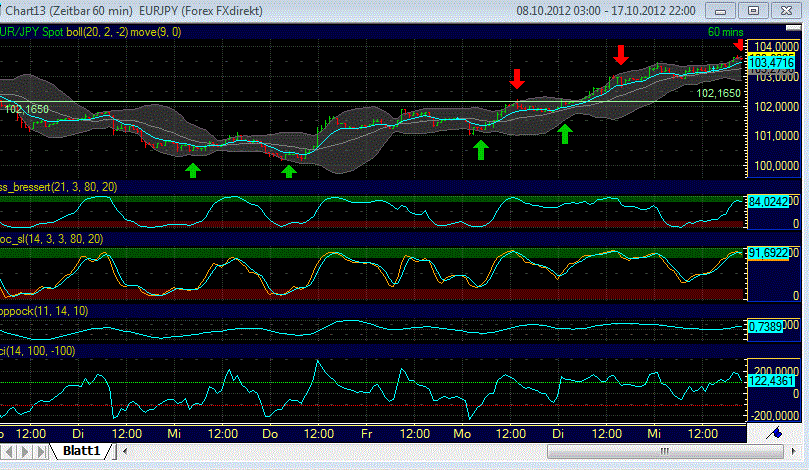Click the coppock value 0,7389

[x=765, y=327]
